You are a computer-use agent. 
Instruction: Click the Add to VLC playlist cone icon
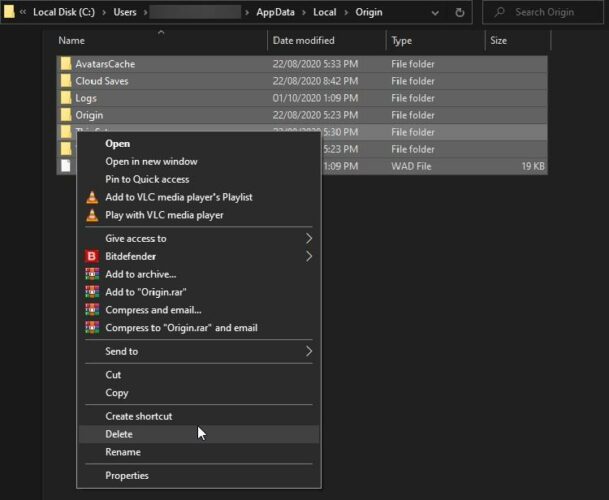(92, 197)
